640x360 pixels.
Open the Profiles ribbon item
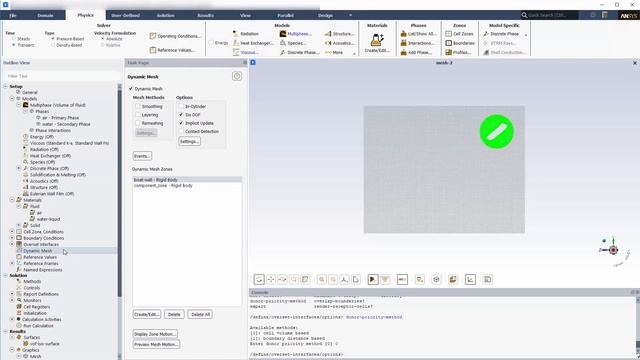point(458,52)
